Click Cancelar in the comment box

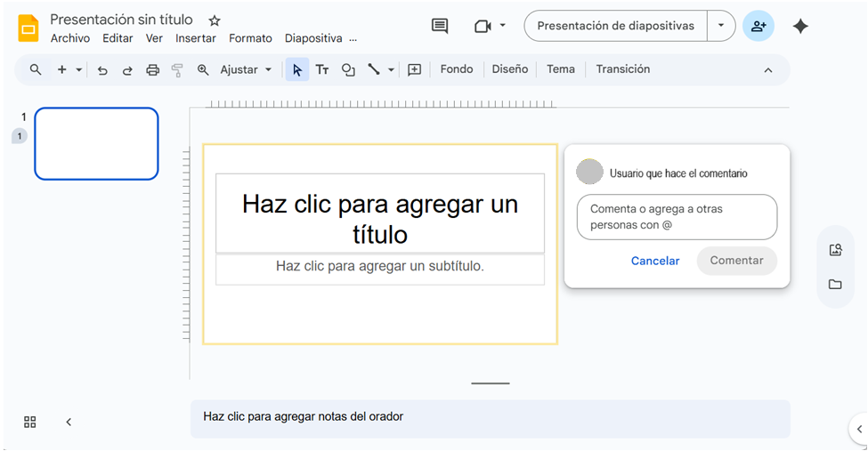pyautogui.click(x=655, y=261)
